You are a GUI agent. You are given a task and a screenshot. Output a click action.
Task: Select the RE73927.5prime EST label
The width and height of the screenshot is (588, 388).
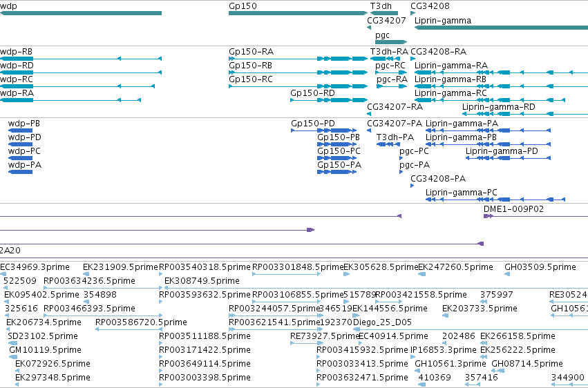(x=325, y=336)
